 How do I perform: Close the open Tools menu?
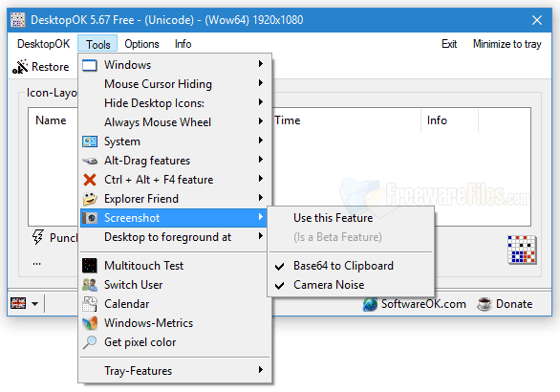tap(97, 44)
